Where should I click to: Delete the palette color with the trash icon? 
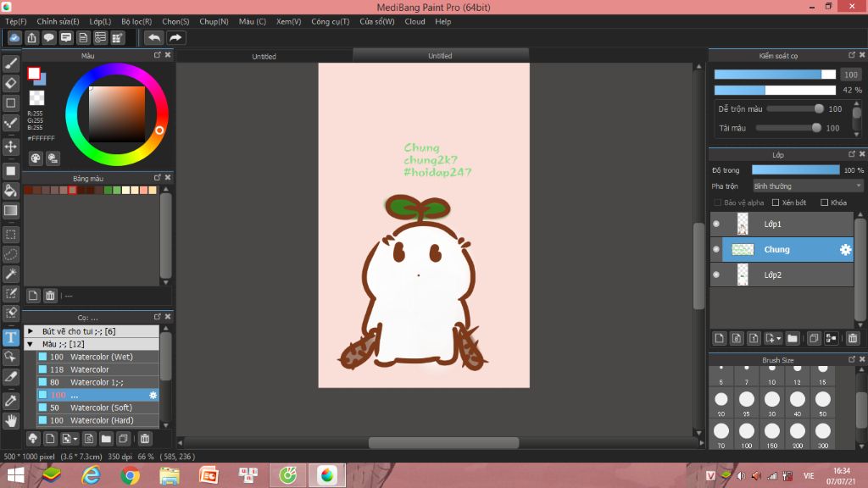click(x=50, y=296)
